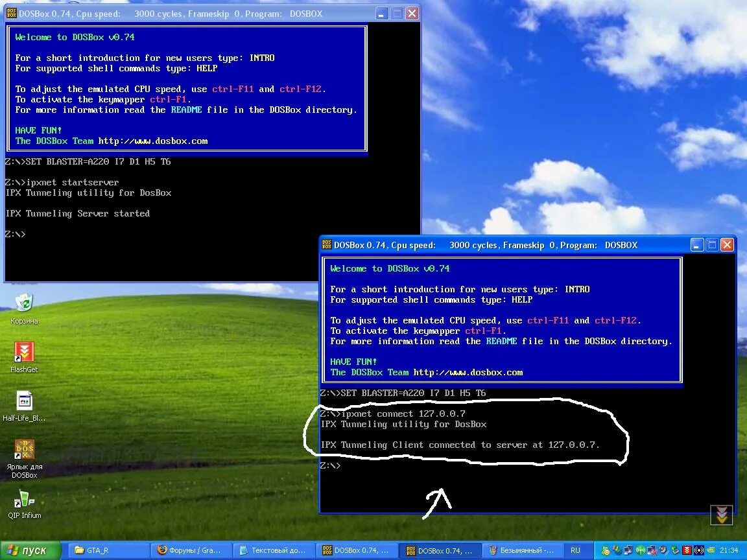Switch to Текстовый до... taskbar button
Screen dimensions: 747x560
click(x=274, y=550)
